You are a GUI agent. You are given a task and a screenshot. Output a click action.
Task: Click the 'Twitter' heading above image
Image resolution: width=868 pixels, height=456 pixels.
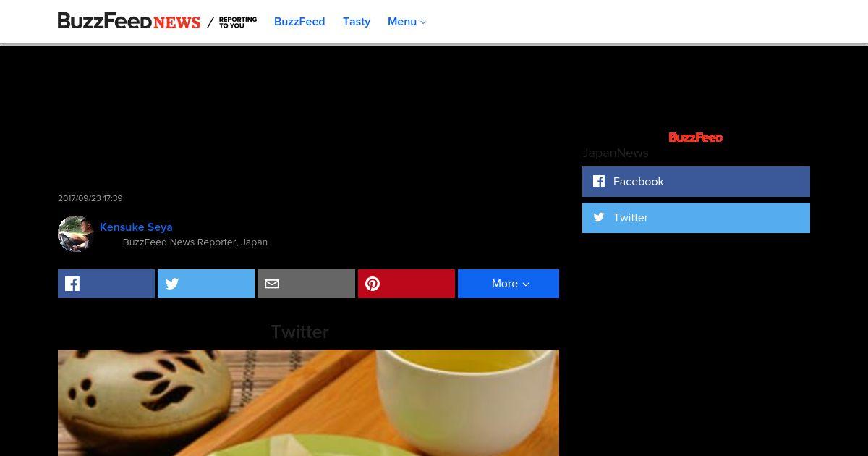[299, 332]
